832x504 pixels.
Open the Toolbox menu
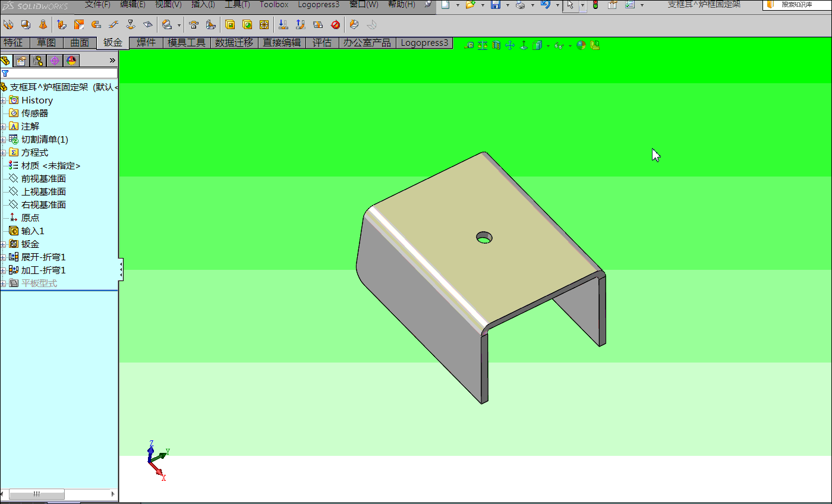click(x=274, y=4)
